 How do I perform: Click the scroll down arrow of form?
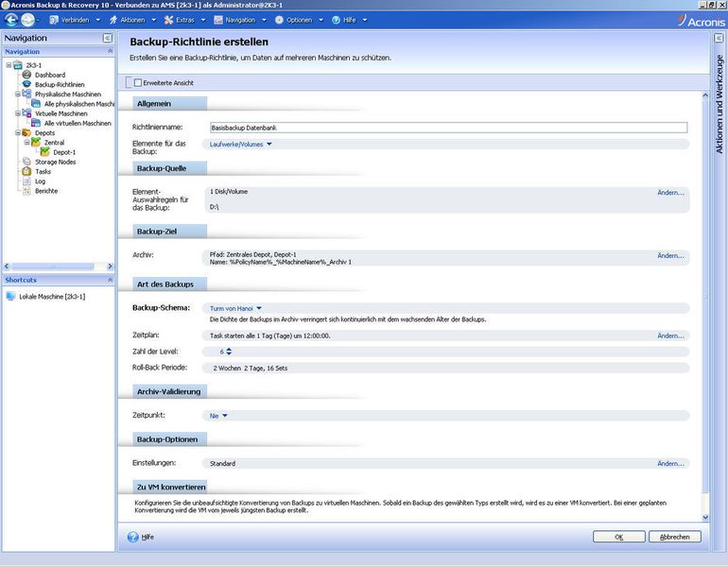tap(705, 518)
